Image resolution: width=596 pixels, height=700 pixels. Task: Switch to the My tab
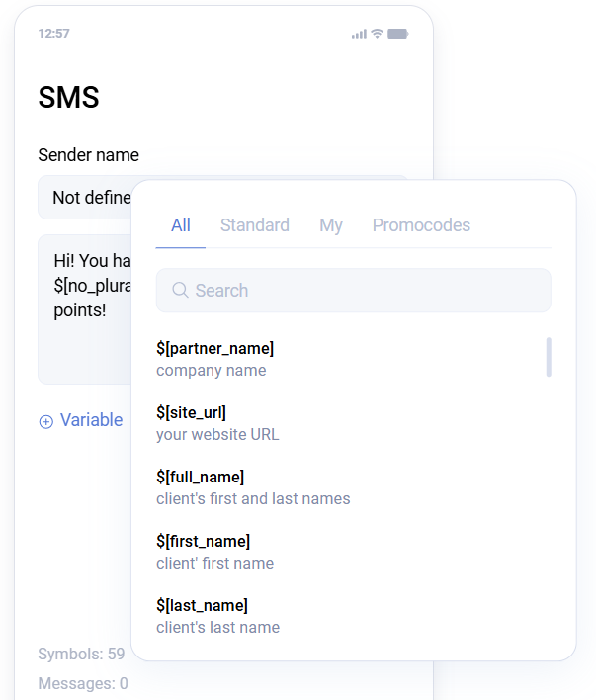coord(331,225)
